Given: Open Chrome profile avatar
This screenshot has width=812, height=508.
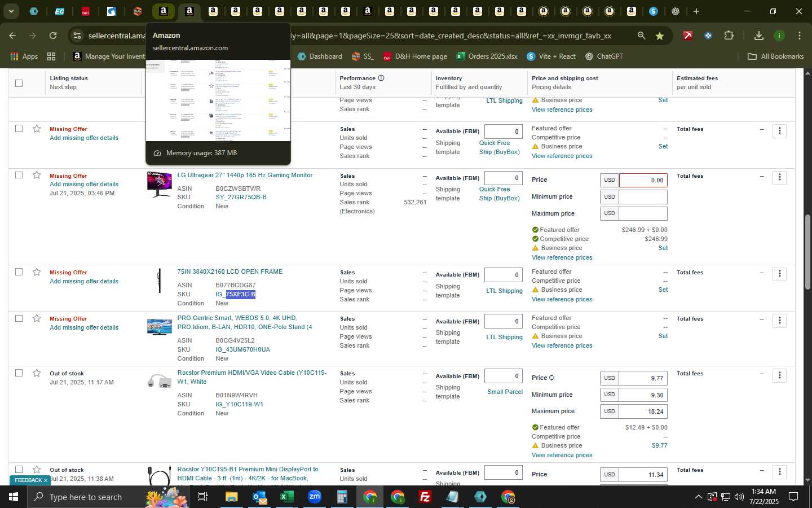Looking at the screenshot, I should point(779,36).
